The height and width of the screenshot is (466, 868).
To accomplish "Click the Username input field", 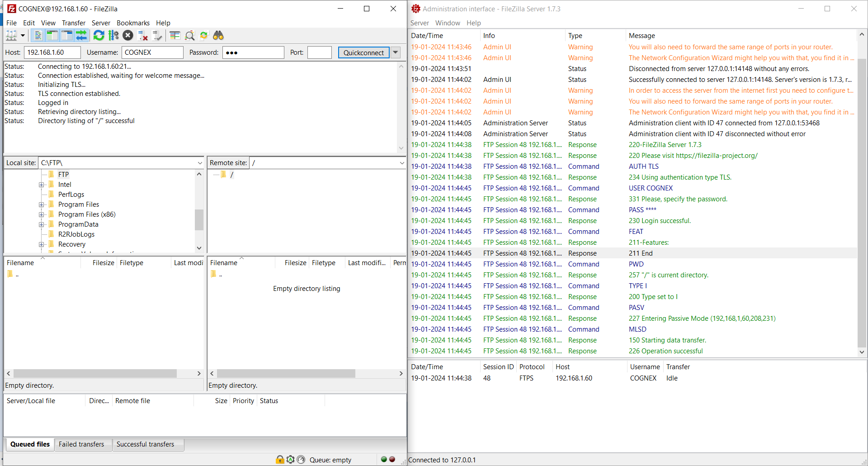I will point(152,52).
